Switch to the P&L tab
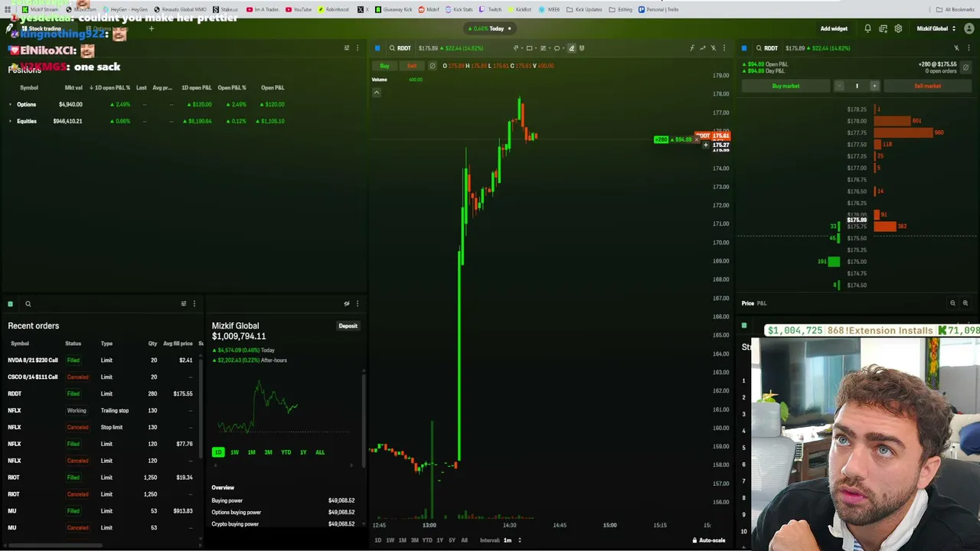The image size is (980, 551). click(762, 303)
